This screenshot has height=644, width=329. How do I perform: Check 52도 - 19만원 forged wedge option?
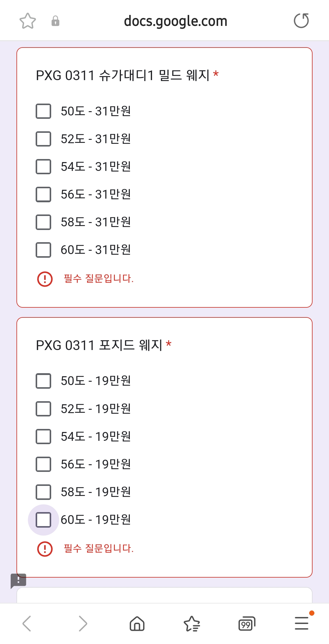click(44, 409)
